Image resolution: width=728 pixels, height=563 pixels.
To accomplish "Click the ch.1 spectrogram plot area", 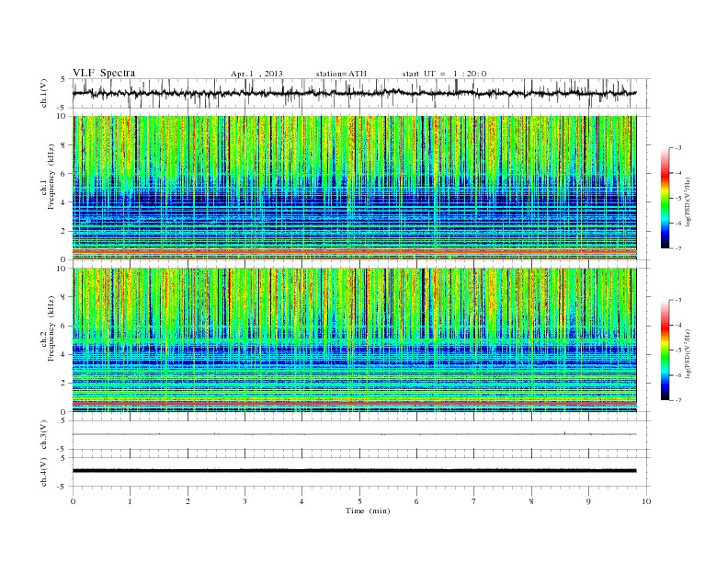I will (355, 188).
